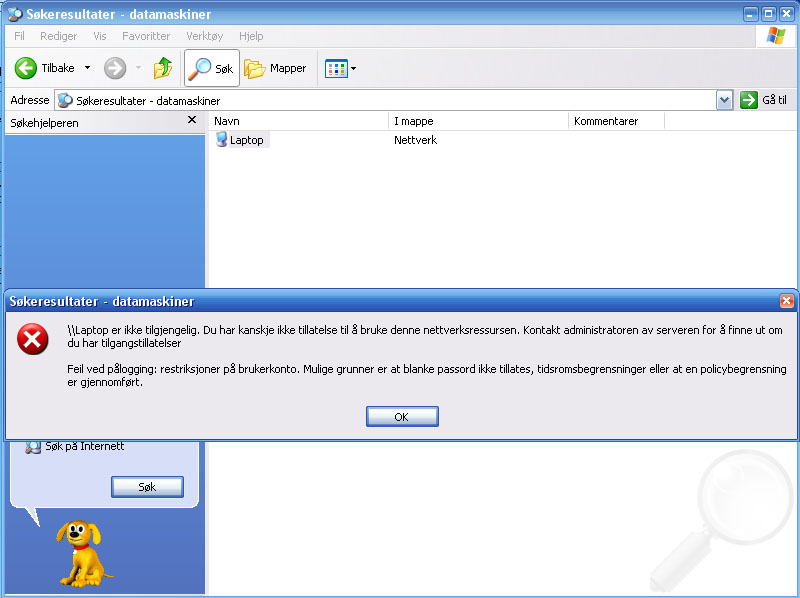This screenshot has width=800, height=598.
Task: Open the Hjelp menu
Action: (x=251, y=36)
